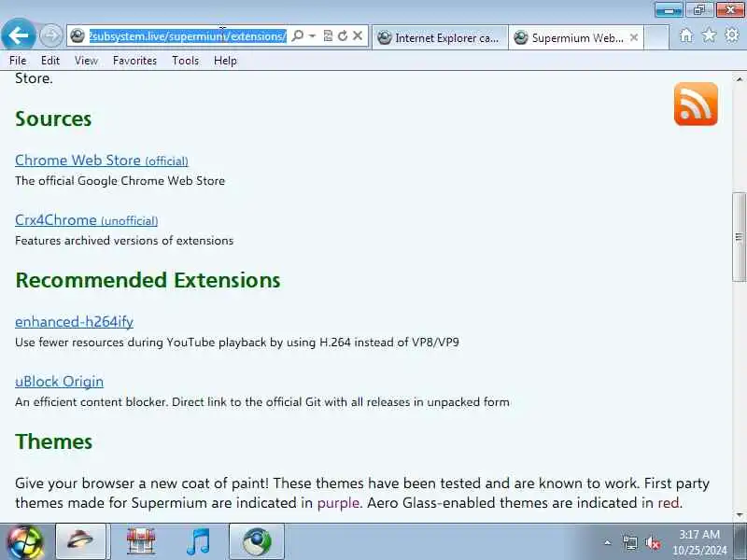Click the search magnifier in address bar

pos(297,35)
